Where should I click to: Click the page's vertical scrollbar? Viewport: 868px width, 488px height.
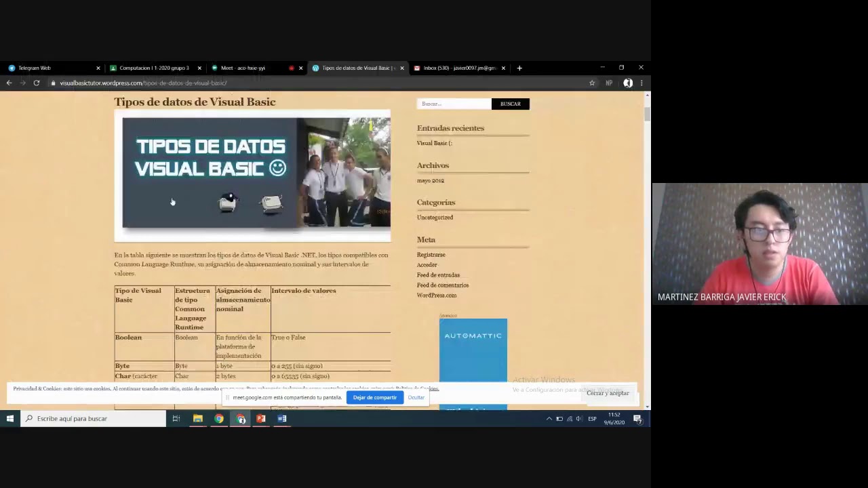point(647,115)
